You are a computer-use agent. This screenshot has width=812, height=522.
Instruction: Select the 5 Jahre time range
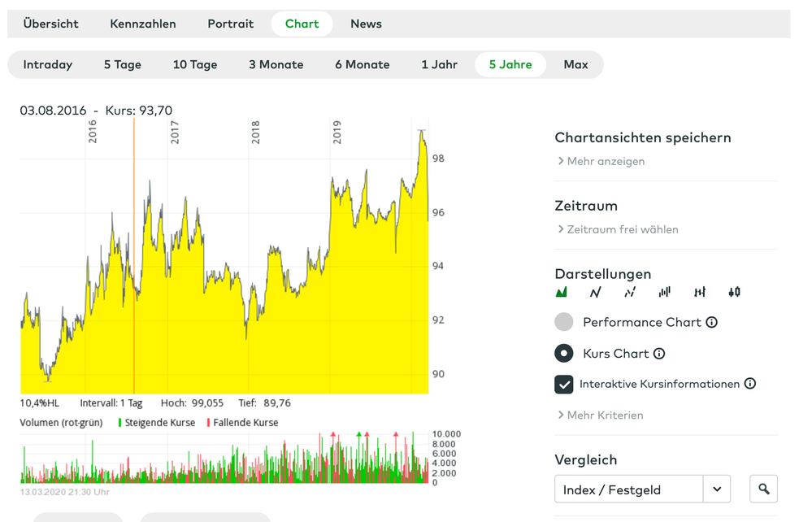click(510, 63)
